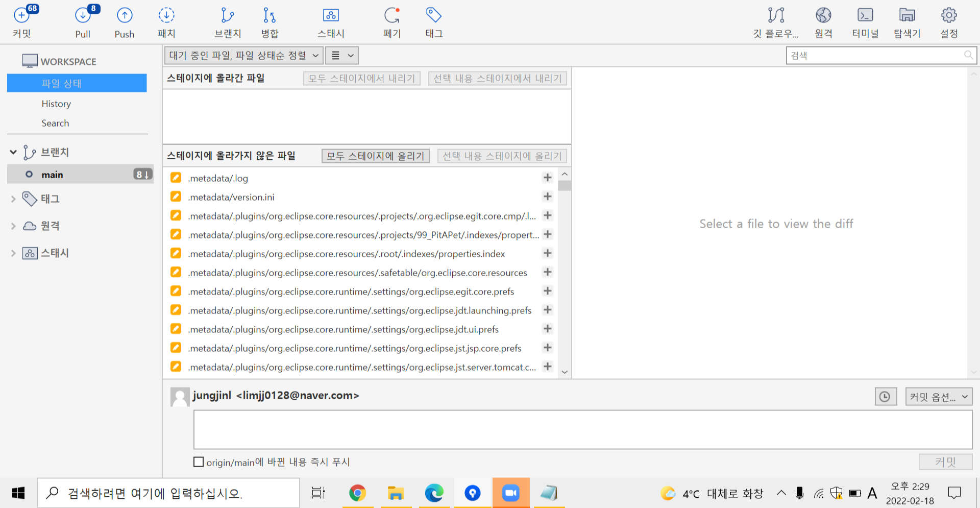
Task: Select 파일 상태 in the workspace sidebar
Action: coord(77,83)
